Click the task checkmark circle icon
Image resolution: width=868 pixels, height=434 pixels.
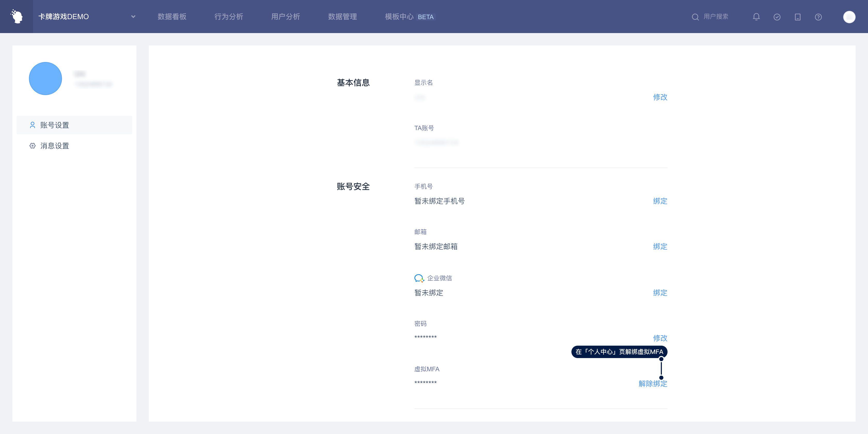(777, 17)
